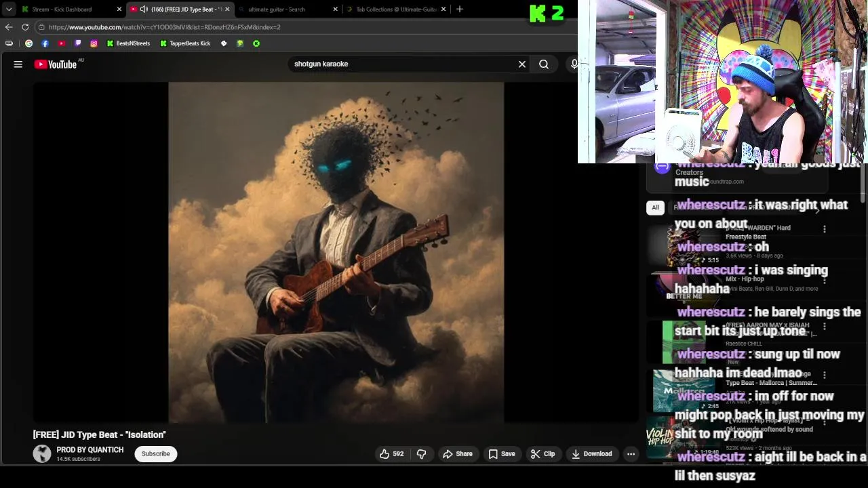Image resolution: width=868 pixels, height=488 pixels.
Task: Open the TapperBeats Kick bookmark
Action: 185,43
